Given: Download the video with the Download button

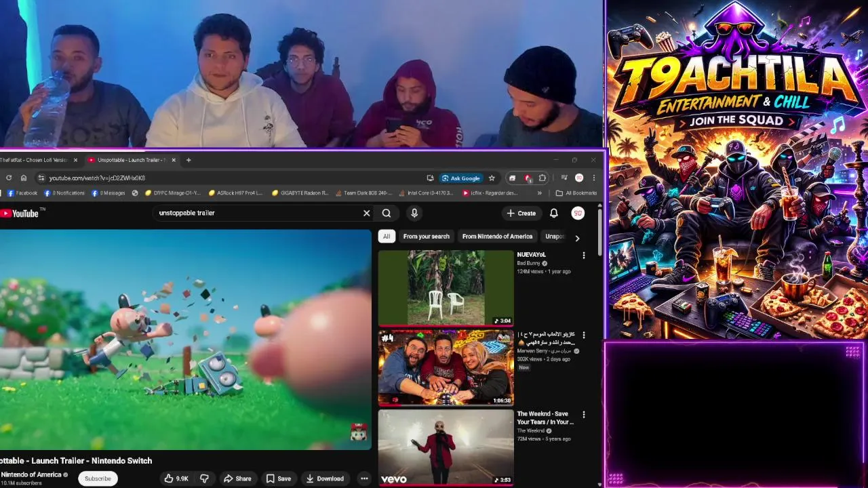Looking at the screenshot, I should click(x=325, y=479).
